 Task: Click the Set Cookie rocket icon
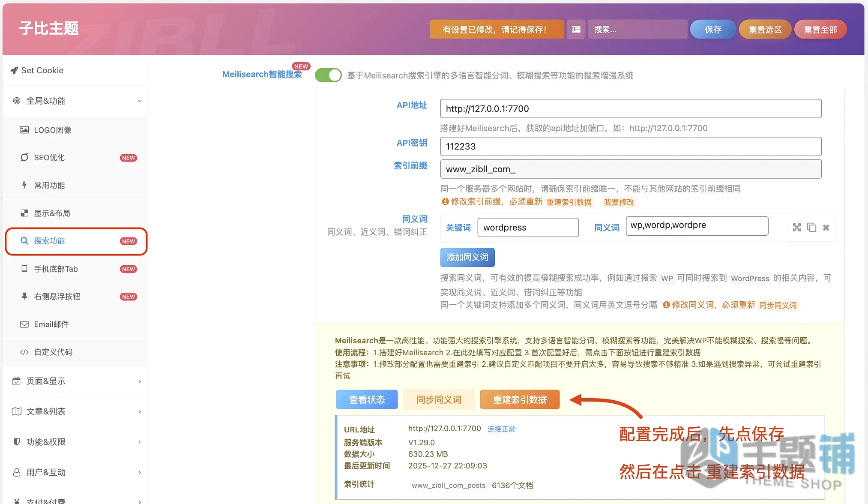[x=14, y=70]
